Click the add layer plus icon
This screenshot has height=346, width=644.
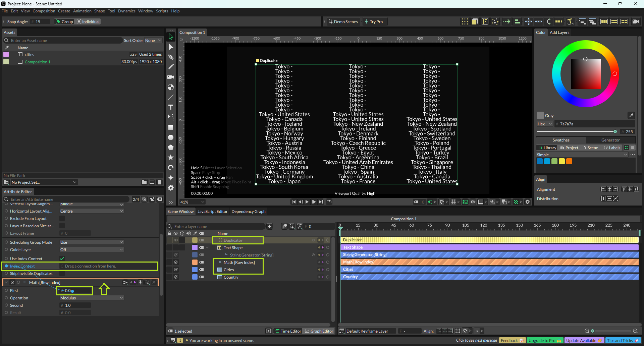click(270, 227)
